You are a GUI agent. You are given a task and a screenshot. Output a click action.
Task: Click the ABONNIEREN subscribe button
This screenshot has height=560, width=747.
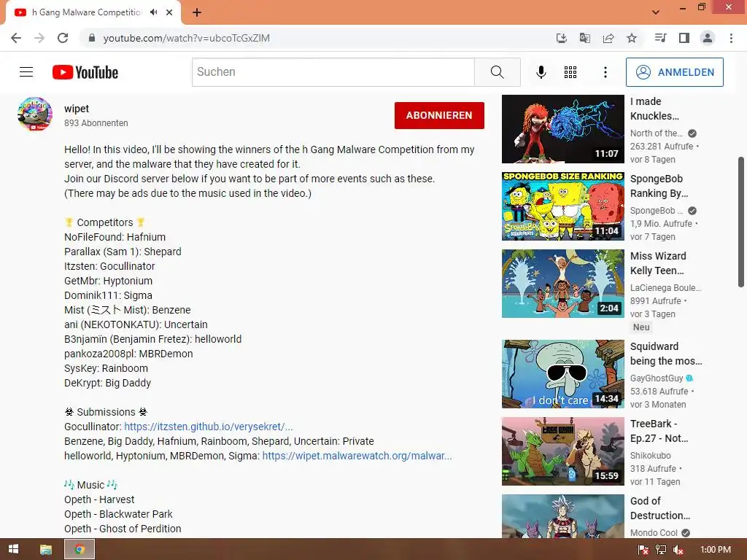tap(439, 115)
